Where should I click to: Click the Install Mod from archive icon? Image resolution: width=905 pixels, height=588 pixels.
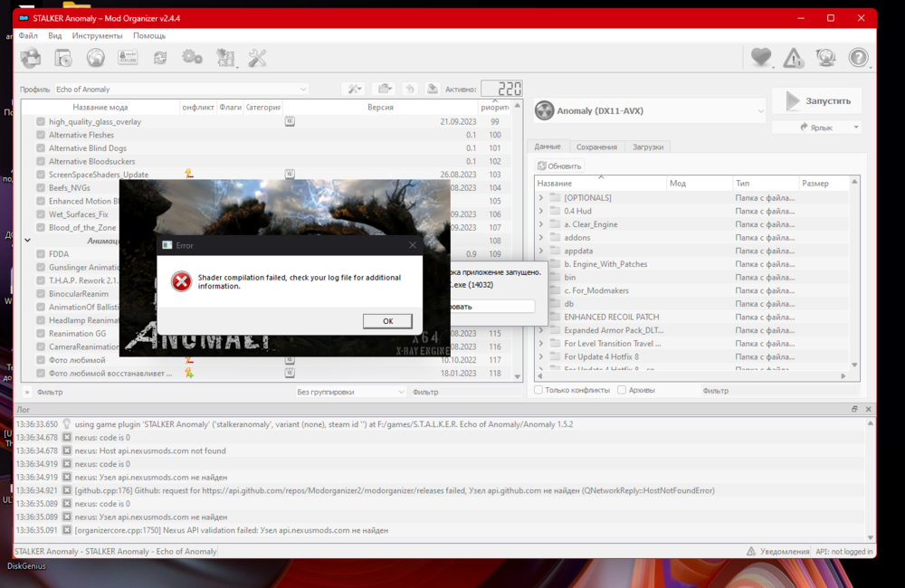point(63,59)
